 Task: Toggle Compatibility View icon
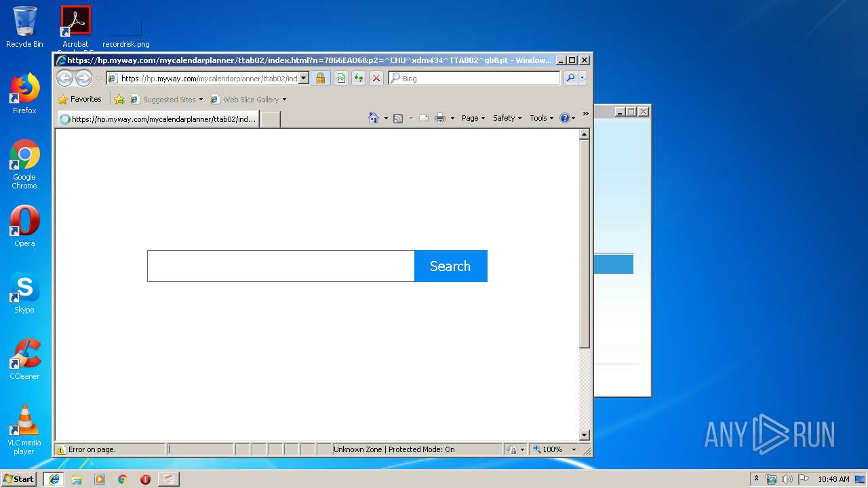tap(341, 78)
